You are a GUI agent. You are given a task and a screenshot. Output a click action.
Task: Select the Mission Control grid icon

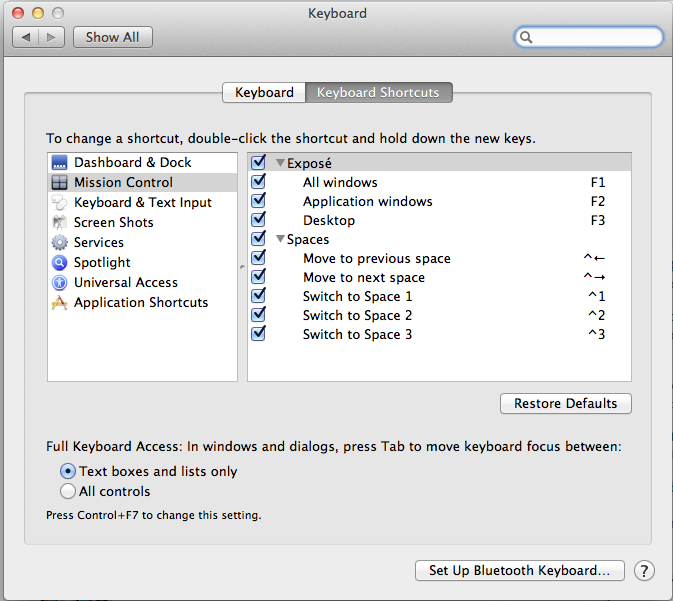coord(59,182)
